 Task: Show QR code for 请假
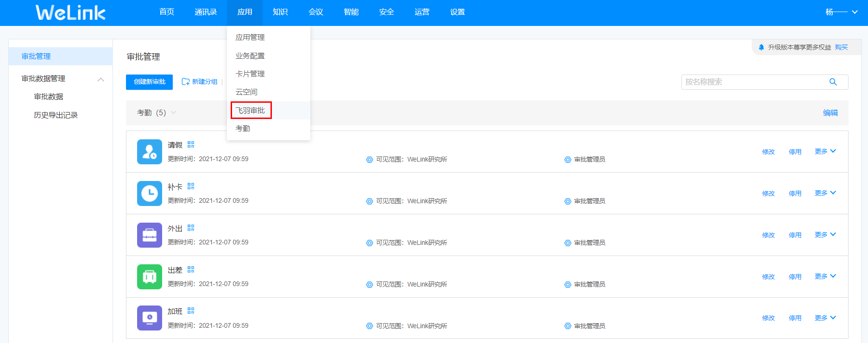point(191,145)
